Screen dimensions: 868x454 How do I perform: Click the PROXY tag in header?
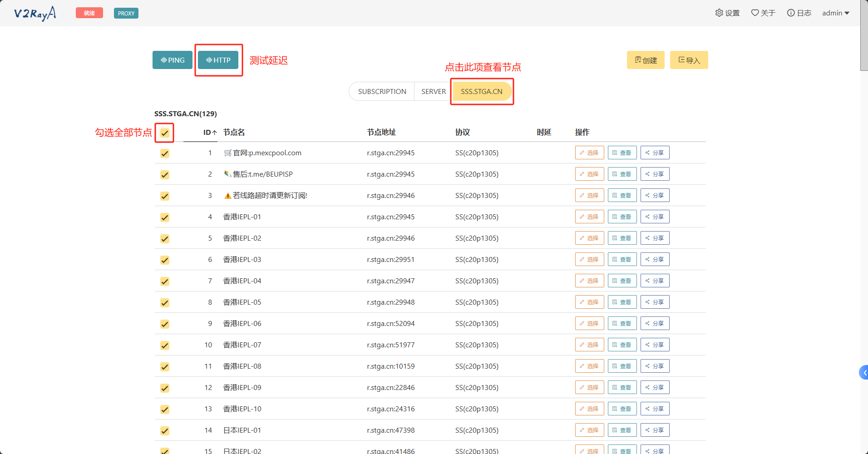tap(126, 13)
